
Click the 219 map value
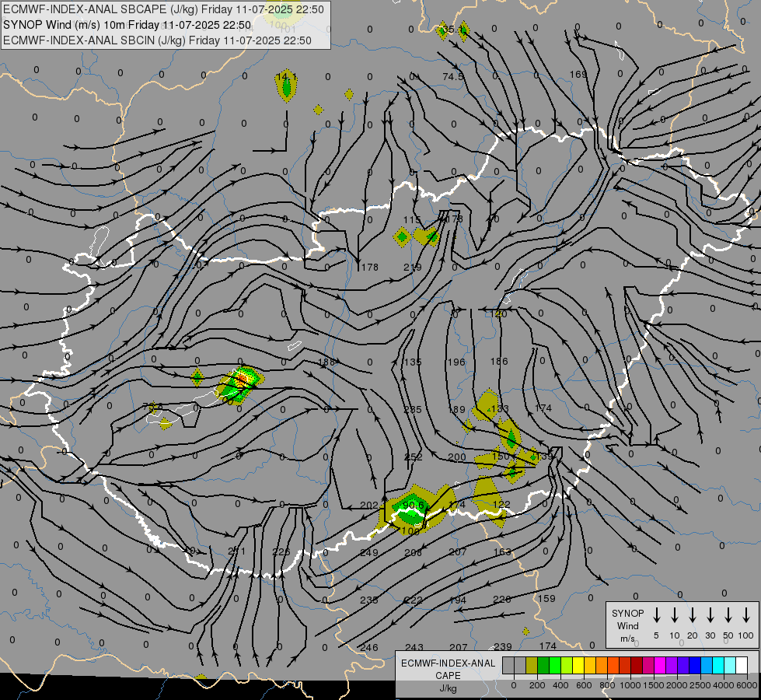(412, 268)
